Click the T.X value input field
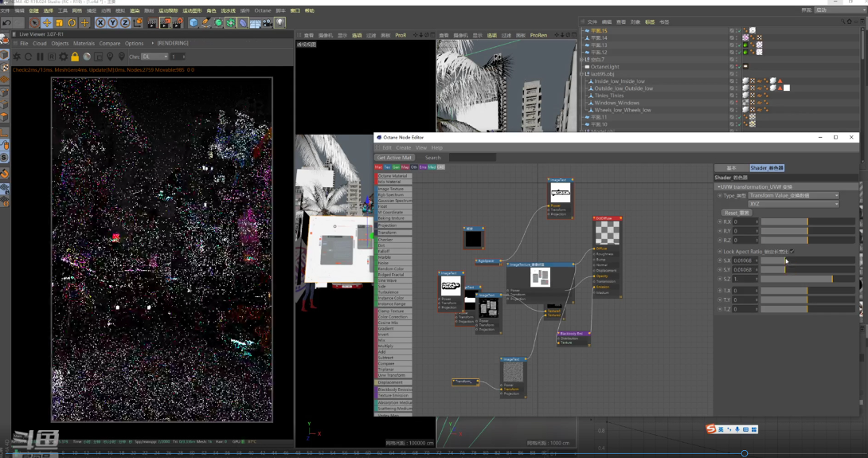The image size is (868, 458). click(x=745, y=291)
